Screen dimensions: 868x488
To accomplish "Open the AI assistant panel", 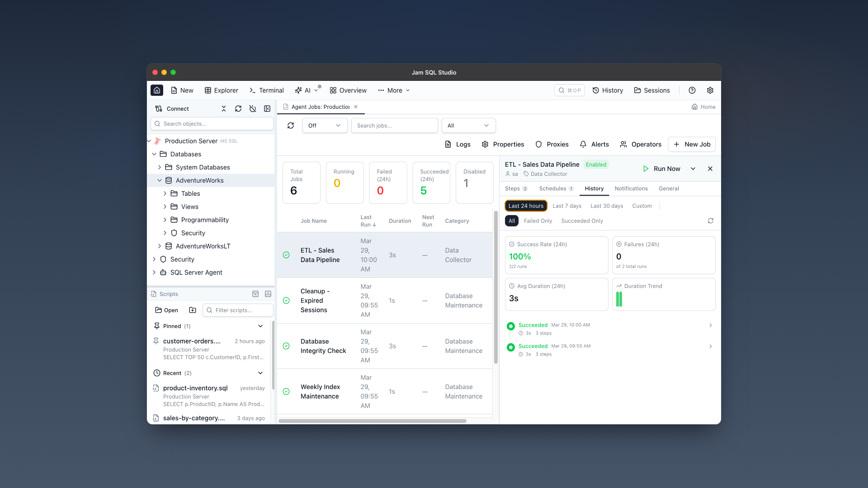I will 304,90.
